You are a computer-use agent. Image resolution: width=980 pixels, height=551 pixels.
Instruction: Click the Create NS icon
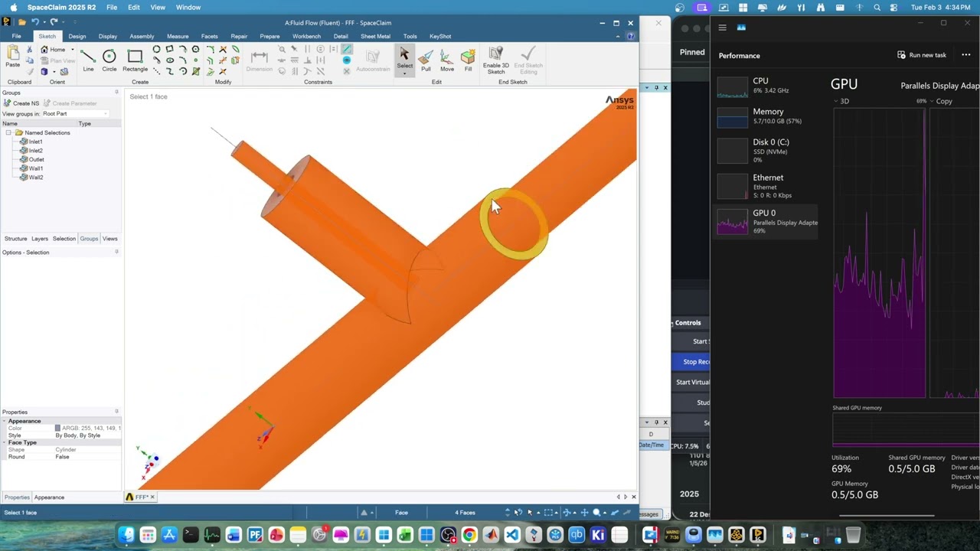[8, 103]
